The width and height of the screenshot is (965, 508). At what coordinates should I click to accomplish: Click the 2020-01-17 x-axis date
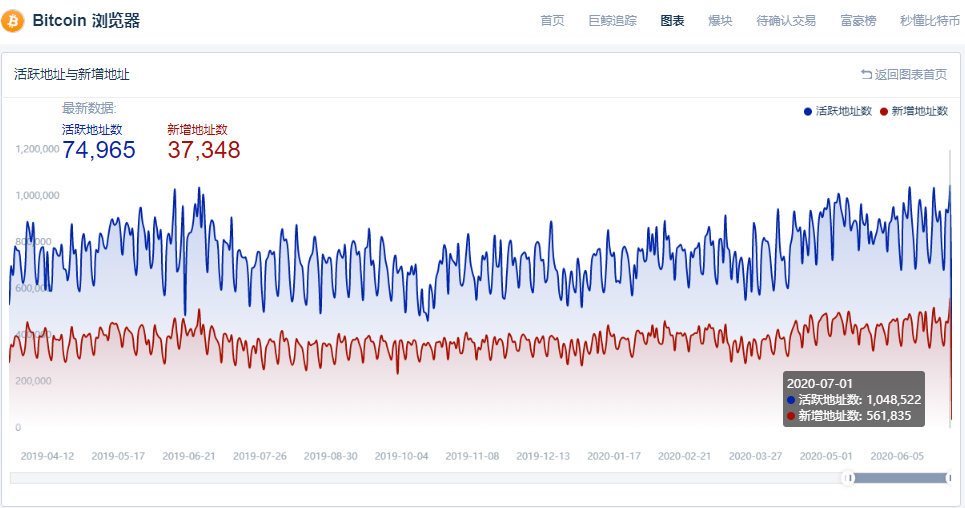coord(614,456)
